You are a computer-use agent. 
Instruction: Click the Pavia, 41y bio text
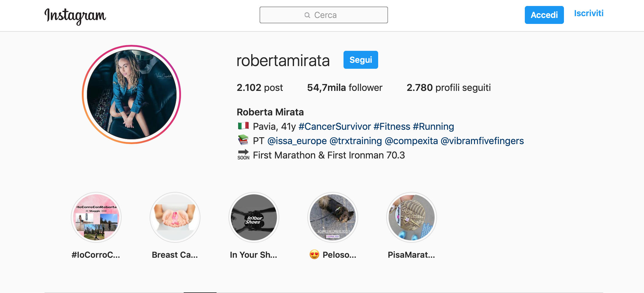click(274, 126)
